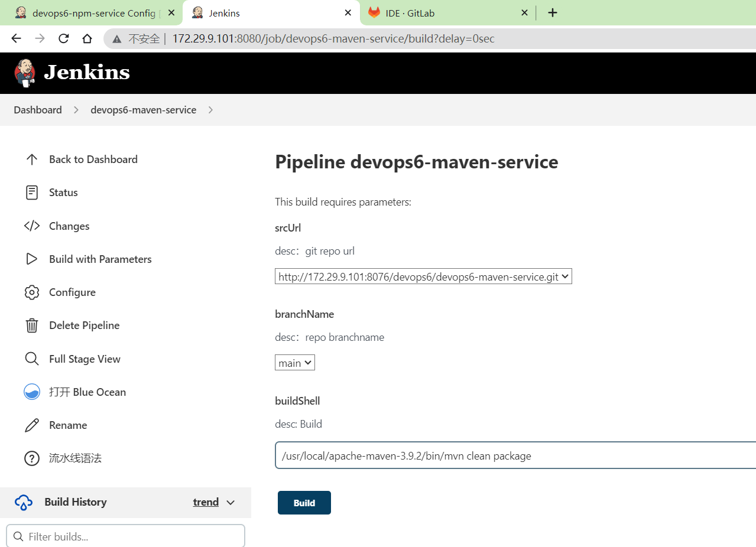756x547 pixels.
Task: Open a new browser tab with plus icon
Action: (x=553, y=13)
